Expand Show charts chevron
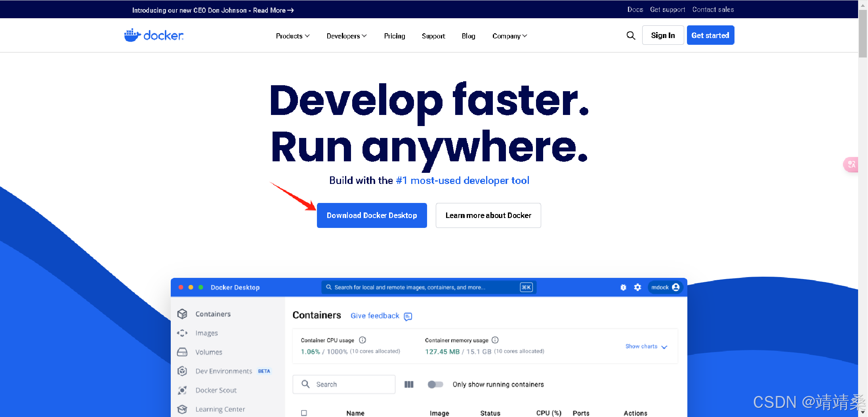 coord(664,347)
